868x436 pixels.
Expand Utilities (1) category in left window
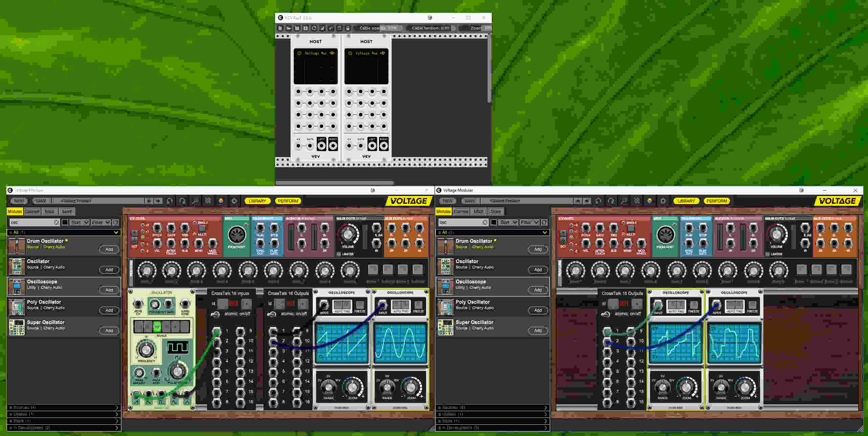[64, 414]
